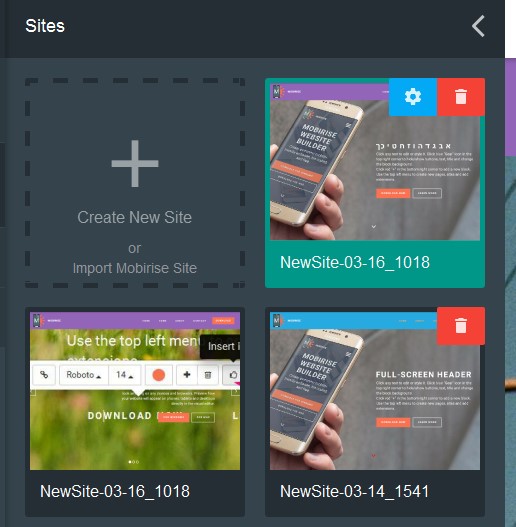This screenshot has width=516, height=527.
Task: Delete the NewSite-03-14_1541 site
Action: (461, 326)
